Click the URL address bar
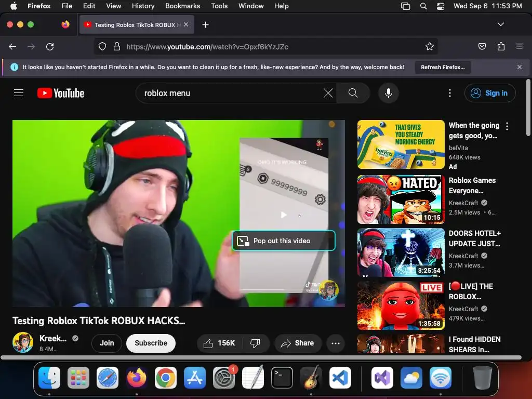The width and height of the screenshot is (532, 399). point(265,46)
